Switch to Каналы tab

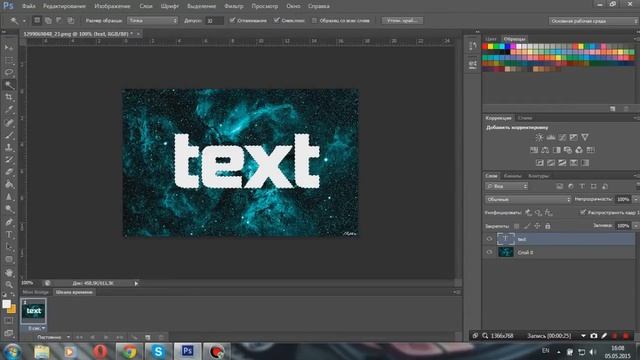coord(513,176)
